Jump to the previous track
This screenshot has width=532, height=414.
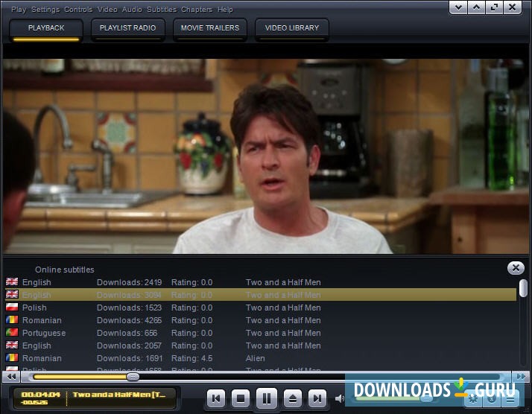coord(216,398)
